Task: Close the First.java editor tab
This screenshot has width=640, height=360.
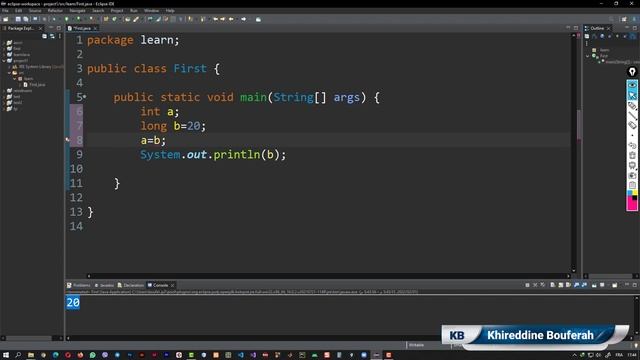Action: [95, 28]
